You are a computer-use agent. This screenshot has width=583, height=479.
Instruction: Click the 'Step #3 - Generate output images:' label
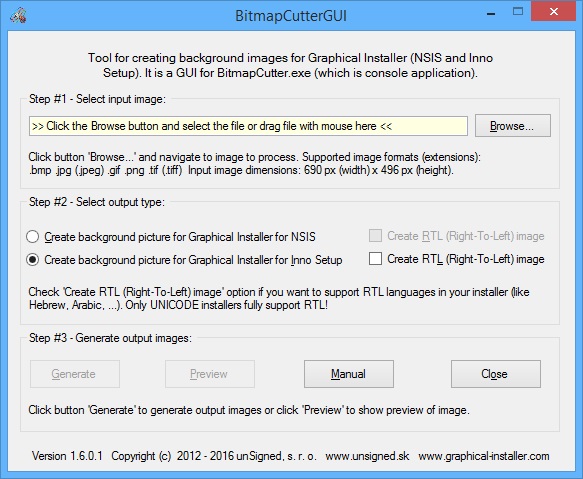110,338
